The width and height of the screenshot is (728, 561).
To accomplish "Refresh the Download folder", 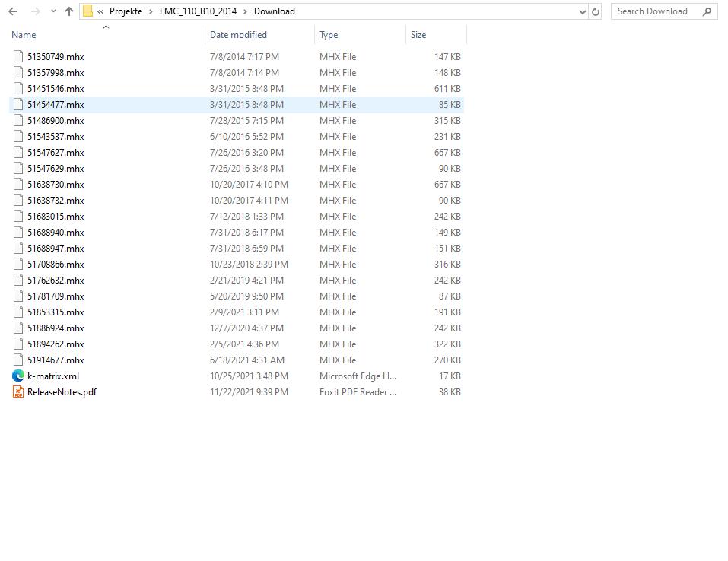I will (596, 11).
